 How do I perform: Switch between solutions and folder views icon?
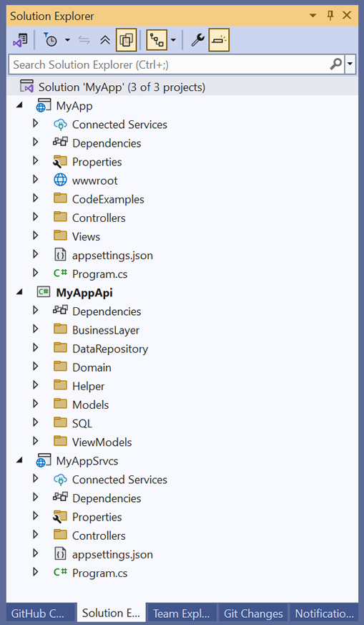click(20, 40)
